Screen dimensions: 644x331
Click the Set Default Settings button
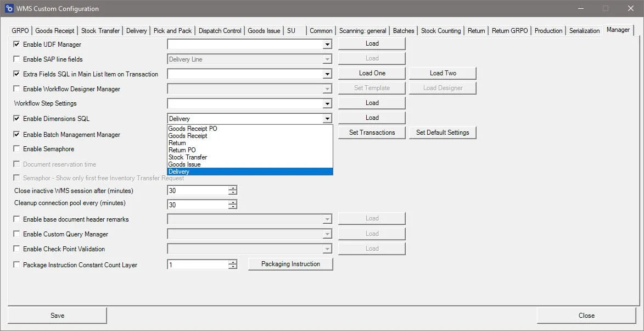point(443,133)
